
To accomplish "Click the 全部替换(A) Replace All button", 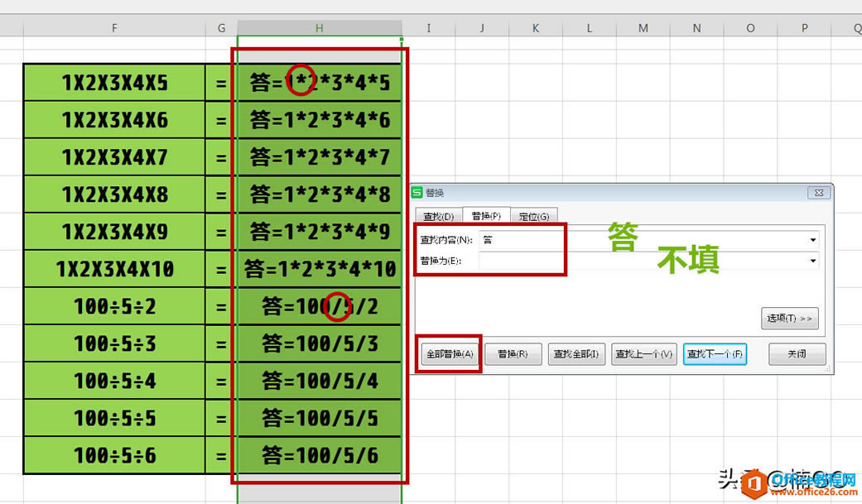I will click(449, 354).
